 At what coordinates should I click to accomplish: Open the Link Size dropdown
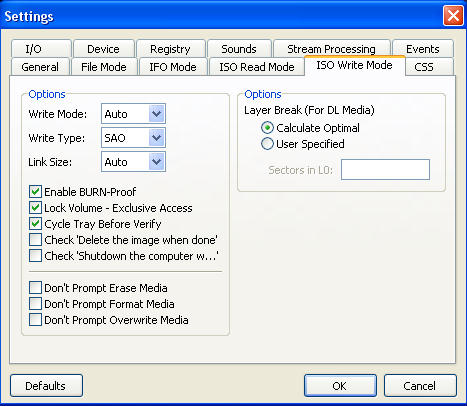(133, 162)
